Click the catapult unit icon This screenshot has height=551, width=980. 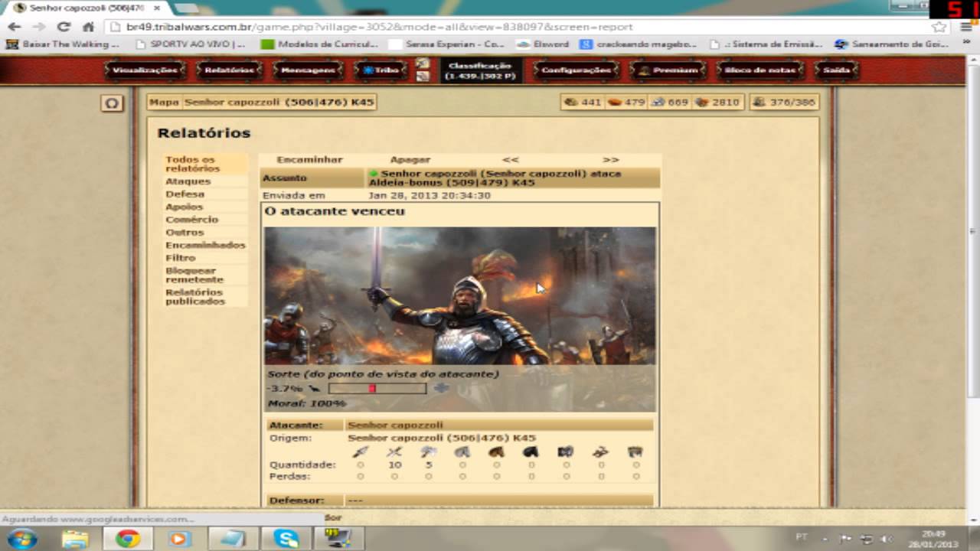tap(601, 452)
